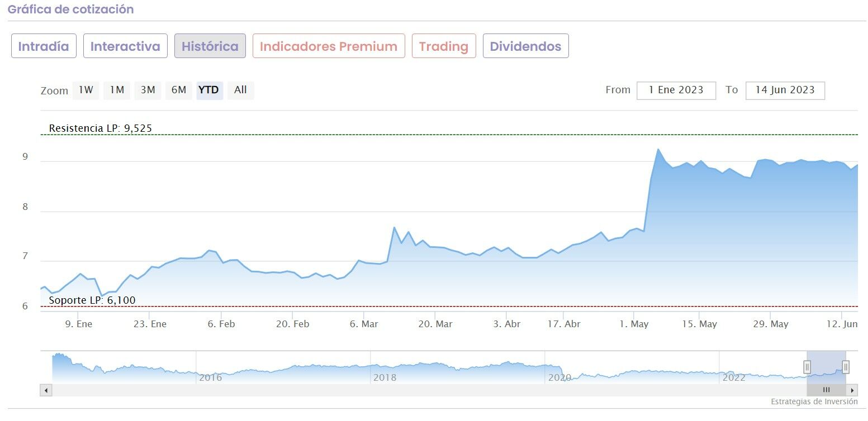Select the Histórica tab
Screen dimensions: 868x421
[x=210, y=46]
